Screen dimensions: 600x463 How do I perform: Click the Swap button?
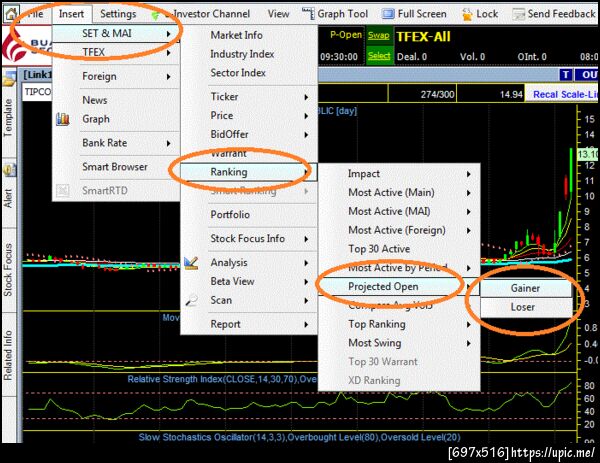378,36
